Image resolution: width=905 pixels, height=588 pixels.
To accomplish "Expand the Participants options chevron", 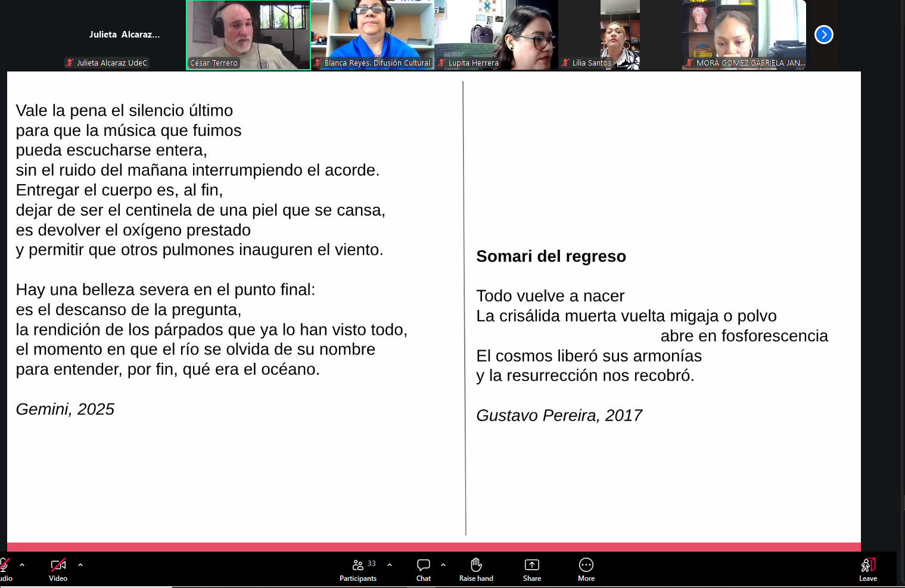I will pos(390,565).
